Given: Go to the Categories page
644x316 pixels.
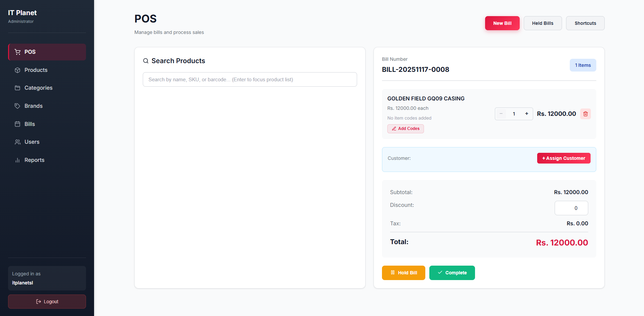Looking at the screenshot, I should pyautogui.click(x=38, y=88).
